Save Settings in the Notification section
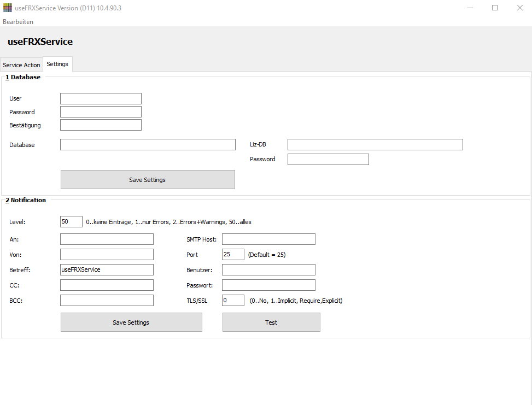The width and height of the screenshot is (532, 405). pos(131,322)
